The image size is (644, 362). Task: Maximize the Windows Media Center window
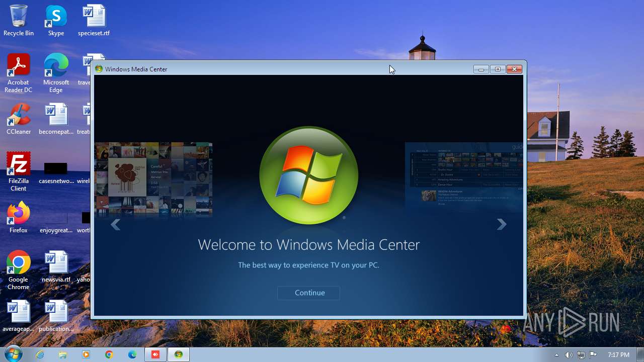click(x=498, y=69)
